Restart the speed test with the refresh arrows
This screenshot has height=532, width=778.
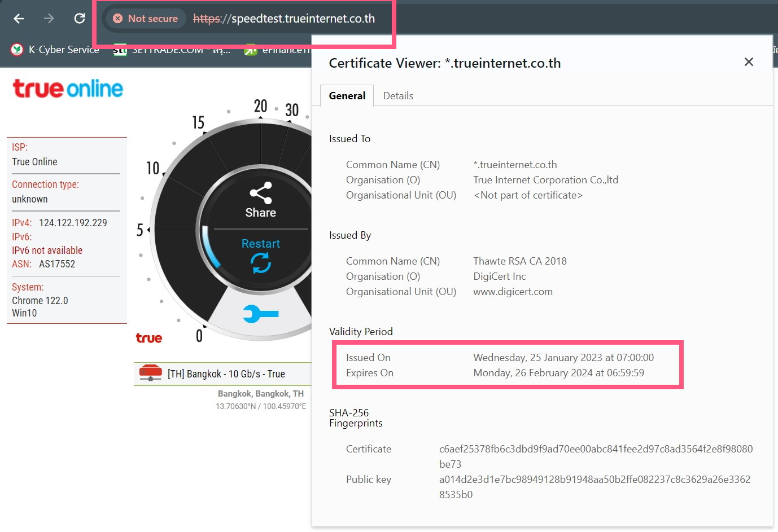pos(261,262)
